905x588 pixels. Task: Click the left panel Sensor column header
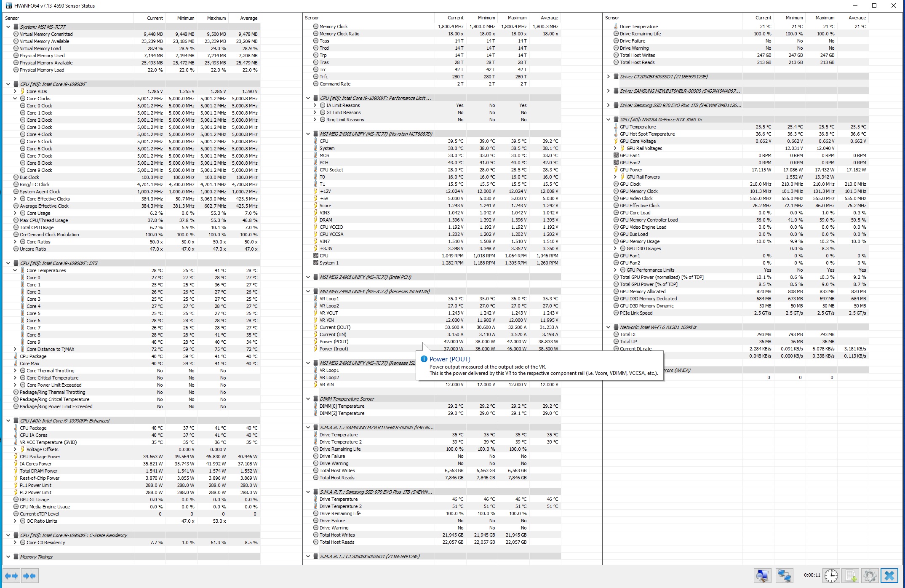68,18
